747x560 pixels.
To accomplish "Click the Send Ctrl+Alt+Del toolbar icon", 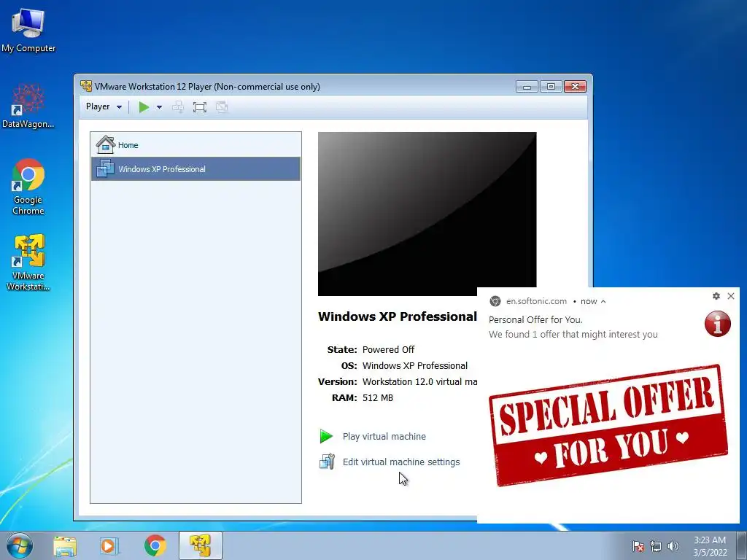I will pos(178,107).
